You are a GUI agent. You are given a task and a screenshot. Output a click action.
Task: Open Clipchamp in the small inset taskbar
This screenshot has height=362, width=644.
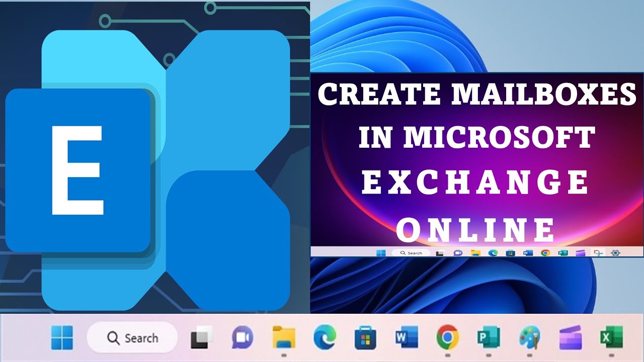click(x=581, y=253)
